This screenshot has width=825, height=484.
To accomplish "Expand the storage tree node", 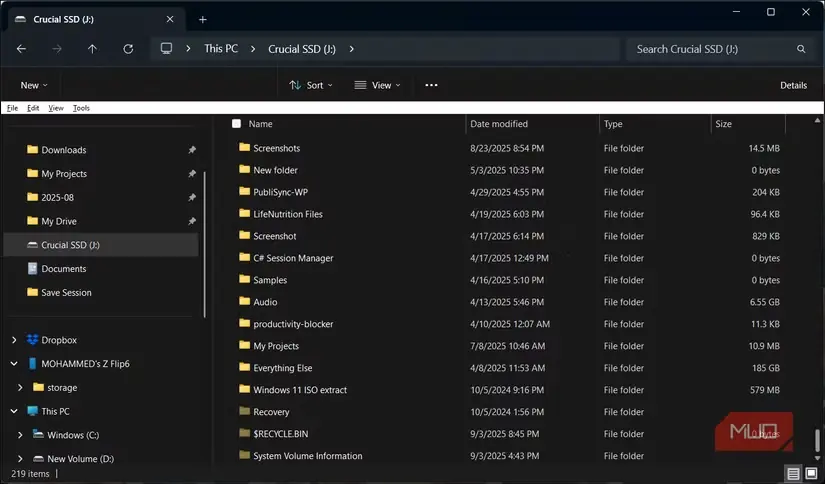I will coord(20,388).
